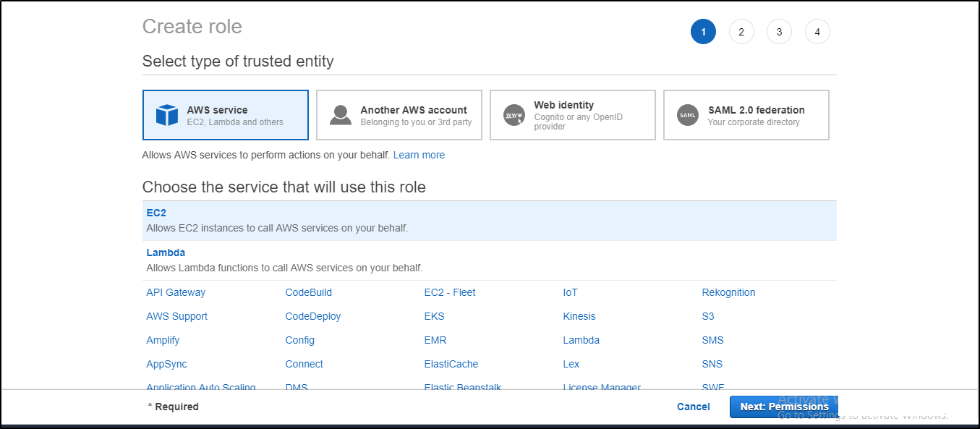Screen dimensions: 980x429
Task: Click the Web identity www icon
Action: 514,115
